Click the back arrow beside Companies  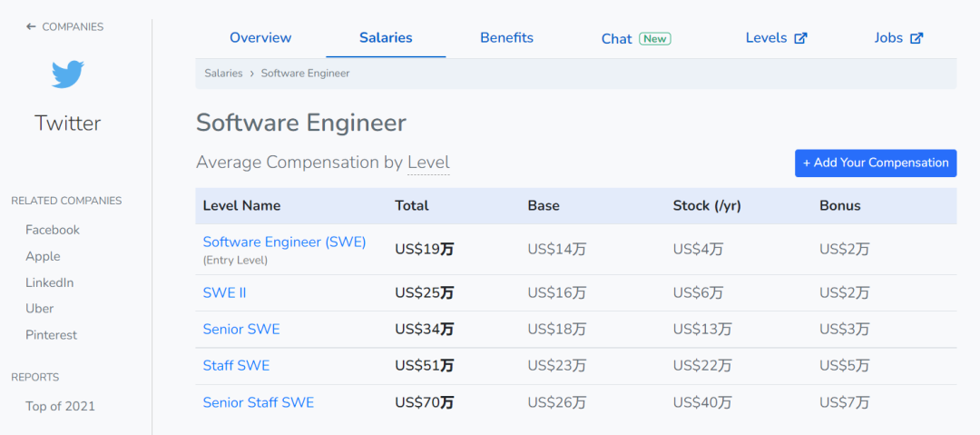[31, 27]
